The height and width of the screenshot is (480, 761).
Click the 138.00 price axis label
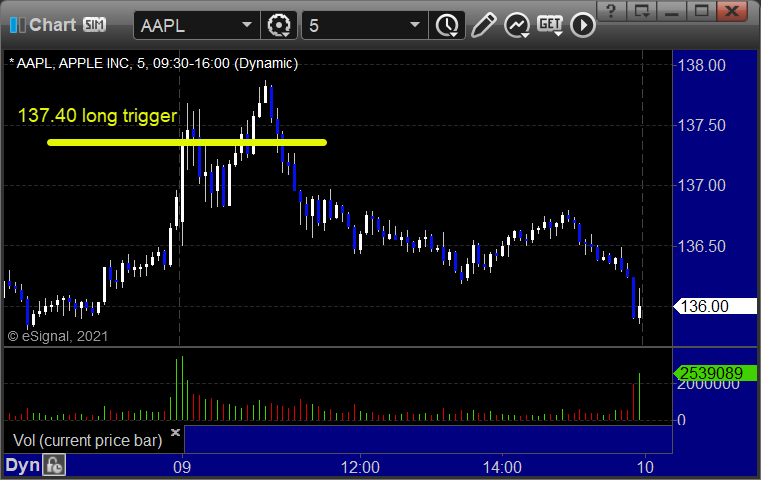tap(701, 65)
